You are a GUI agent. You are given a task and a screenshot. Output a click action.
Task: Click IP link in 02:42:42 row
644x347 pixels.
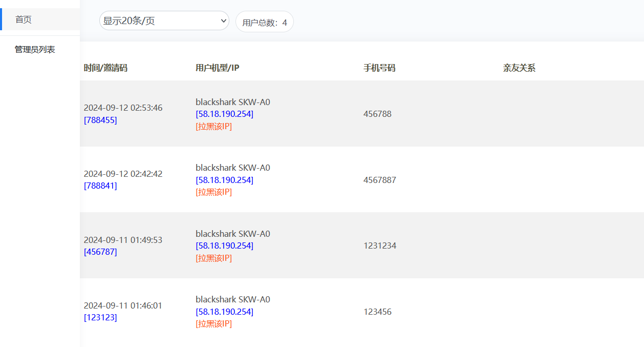click(224, 180)
